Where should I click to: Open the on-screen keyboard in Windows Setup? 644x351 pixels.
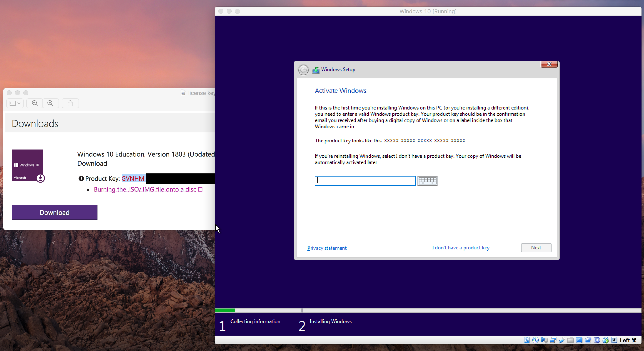click(x=428, y=181)
